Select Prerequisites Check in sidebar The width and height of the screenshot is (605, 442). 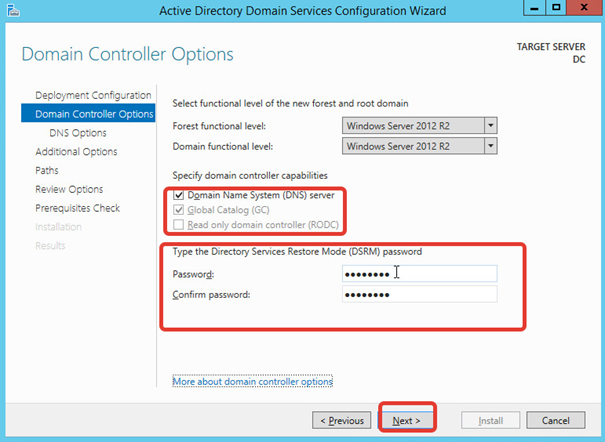[x=77, y=208]
